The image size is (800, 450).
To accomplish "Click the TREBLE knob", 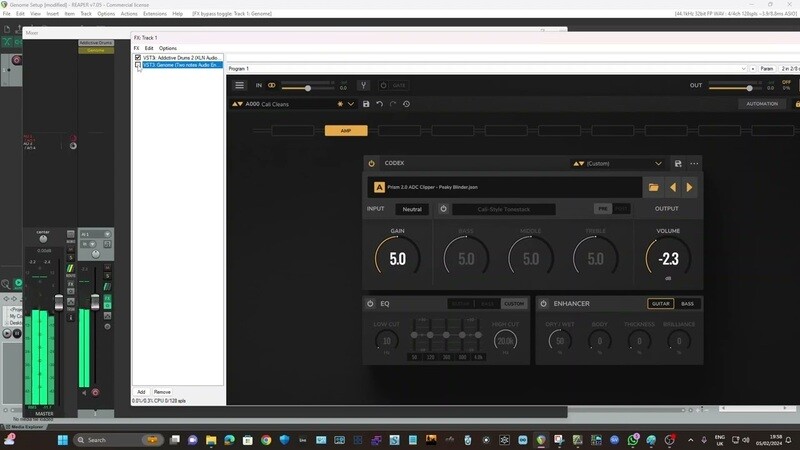I will click(x=595, y=259).
